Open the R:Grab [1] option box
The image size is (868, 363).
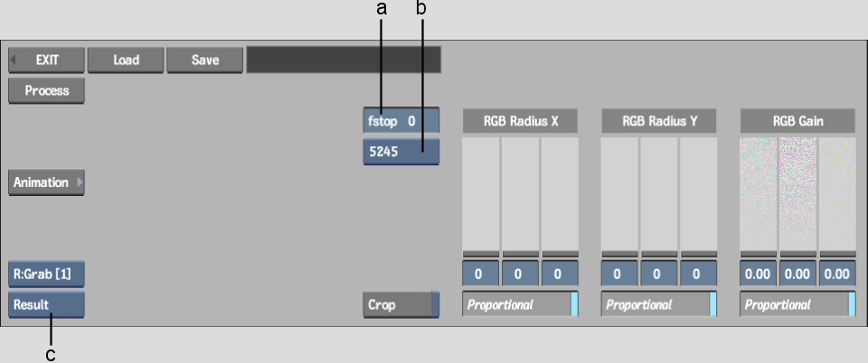[x=46, y=274]
